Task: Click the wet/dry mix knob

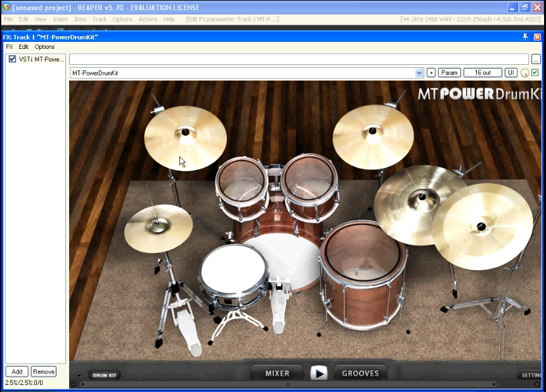Action: click(525, 73)
